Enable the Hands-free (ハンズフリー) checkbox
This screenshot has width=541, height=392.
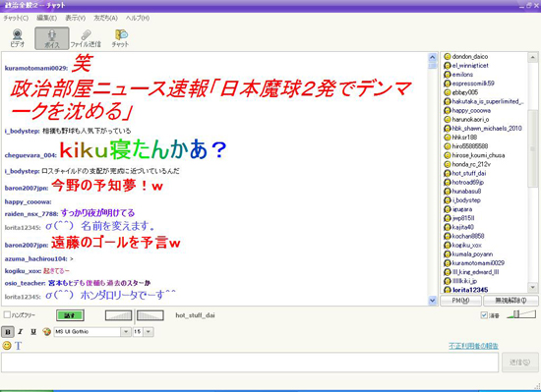7,314
